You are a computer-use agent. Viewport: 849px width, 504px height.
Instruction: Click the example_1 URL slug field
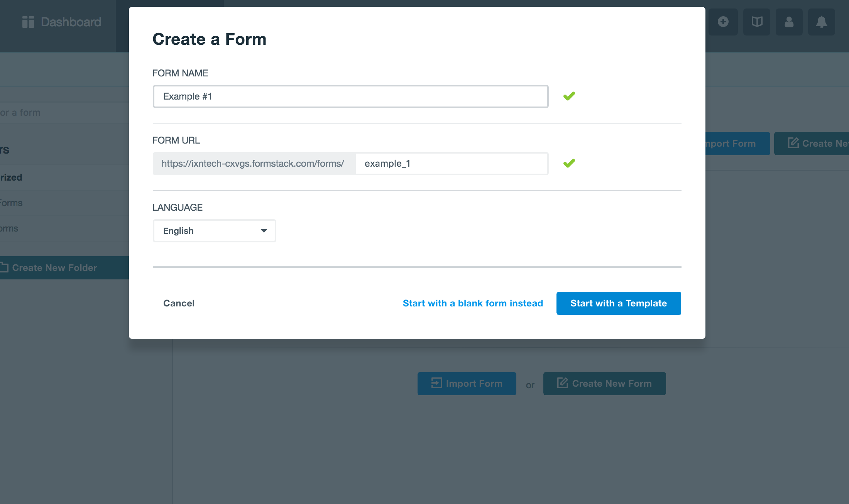click(452, 164)
